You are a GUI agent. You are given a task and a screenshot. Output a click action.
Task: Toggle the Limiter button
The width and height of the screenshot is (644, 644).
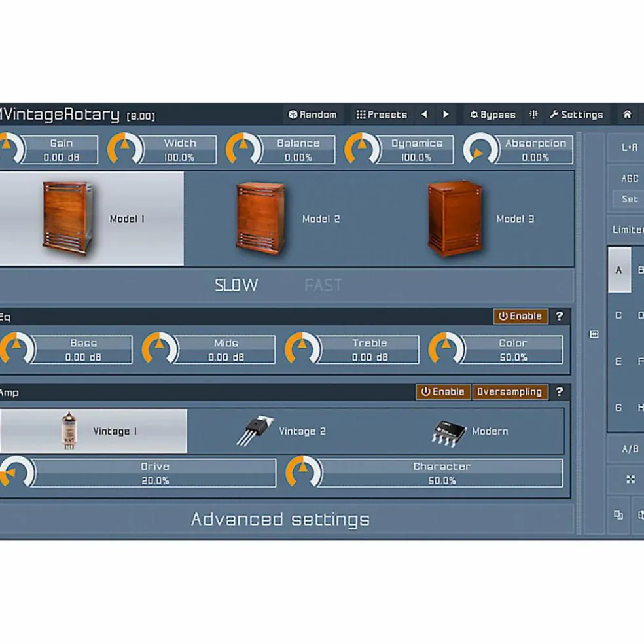628,230
